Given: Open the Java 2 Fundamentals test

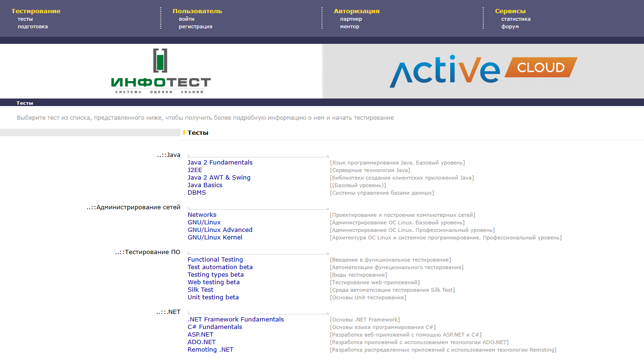Looking at the screenshot, I should (220, 163).
